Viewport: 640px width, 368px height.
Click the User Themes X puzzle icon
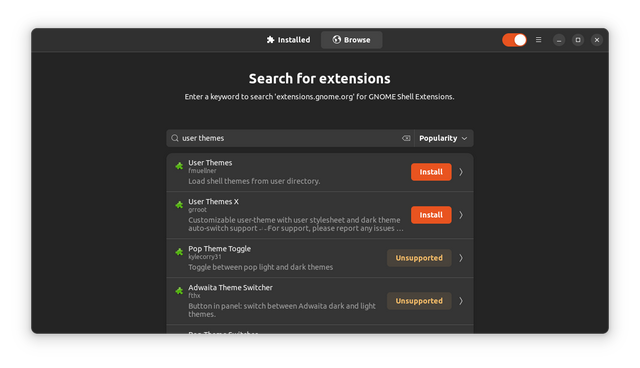[179, 204]
